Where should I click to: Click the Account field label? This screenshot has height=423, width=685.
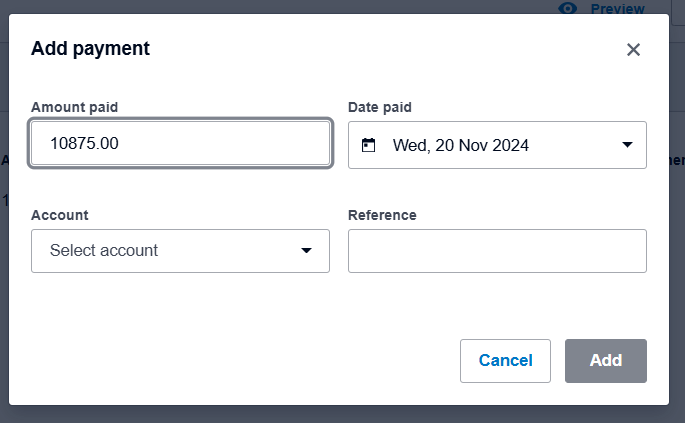[60, 215]
